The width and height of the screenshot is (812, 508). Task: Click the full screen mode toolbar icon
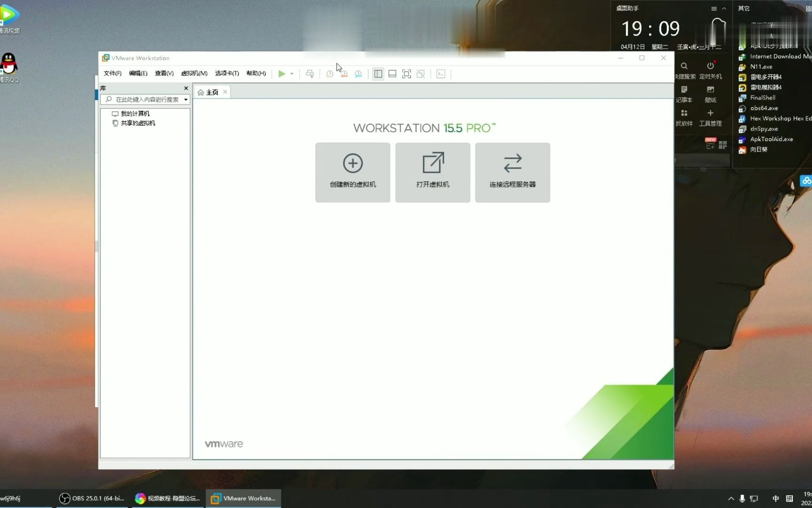point(406,74)
